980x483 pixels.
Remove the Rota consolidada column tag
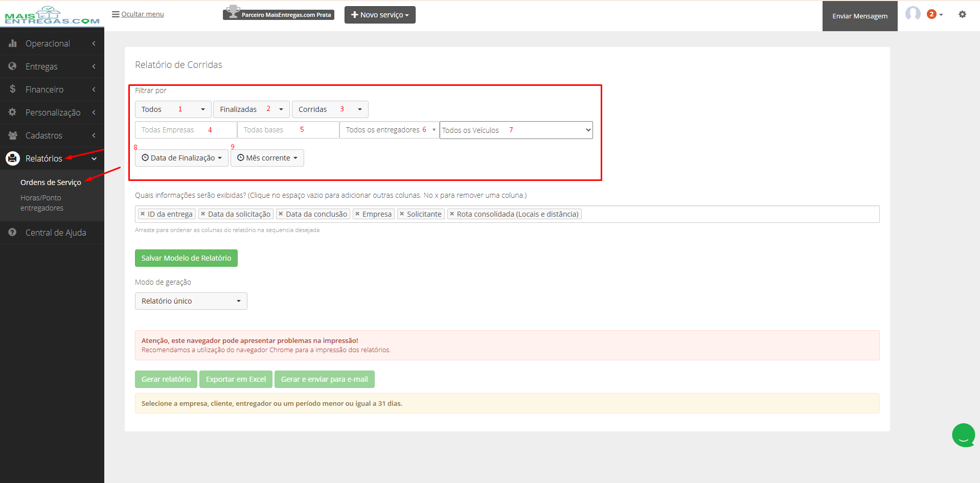tap(452, 214)
